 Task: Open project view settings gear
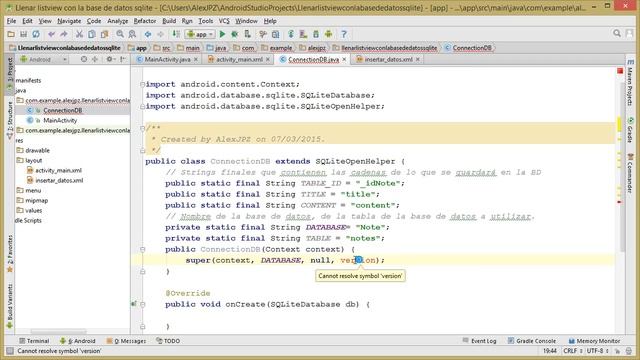[109, 59]
